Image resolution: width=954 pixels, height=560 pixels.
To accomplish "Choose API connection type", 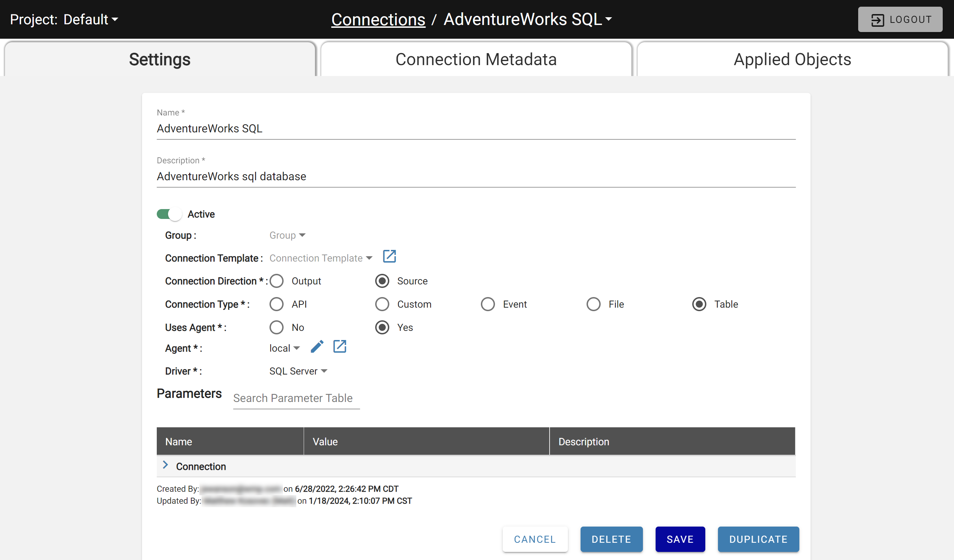I will 276,304.
